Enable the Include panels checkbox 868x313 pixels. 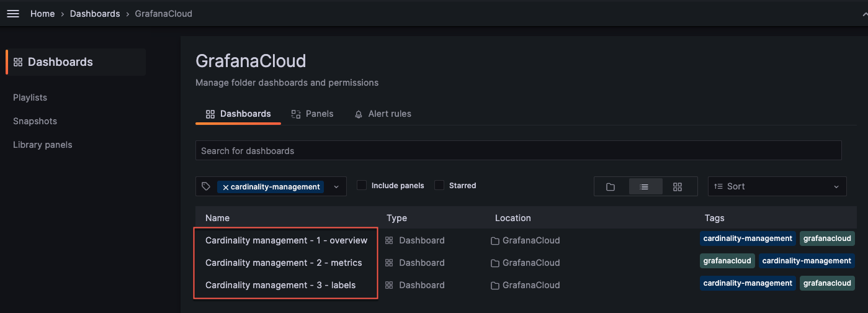tap(362, 185)
